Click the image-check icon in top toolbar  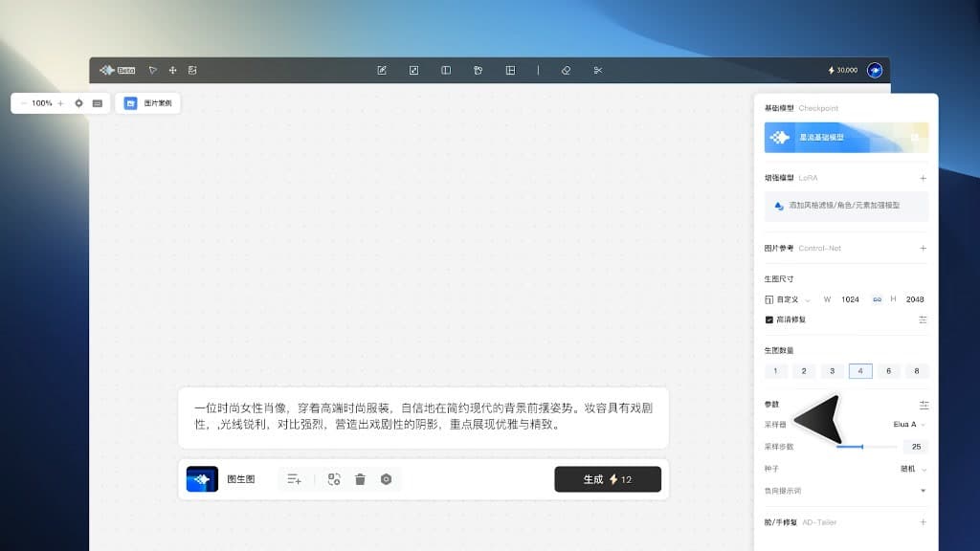click(x=192, y=70)
